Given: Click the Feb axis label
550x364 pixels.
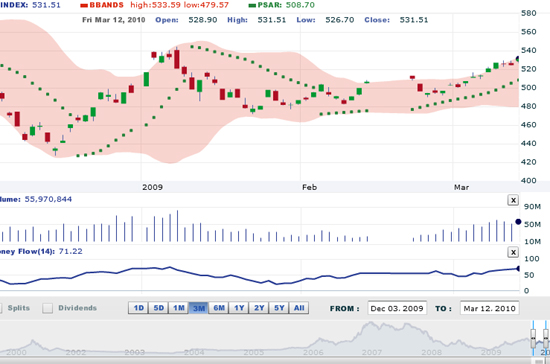Looking at the screenshot, I should click(x=309, y=187).
